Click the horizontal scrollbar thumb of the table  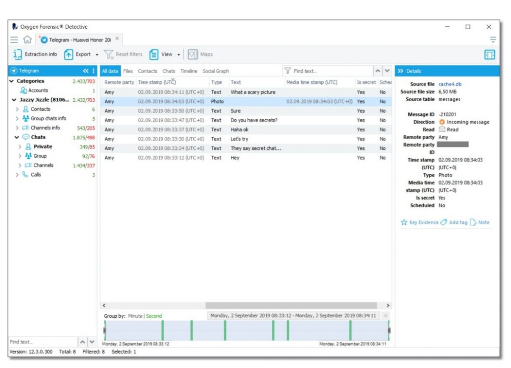pyautogui.click(x=291, y=305)
